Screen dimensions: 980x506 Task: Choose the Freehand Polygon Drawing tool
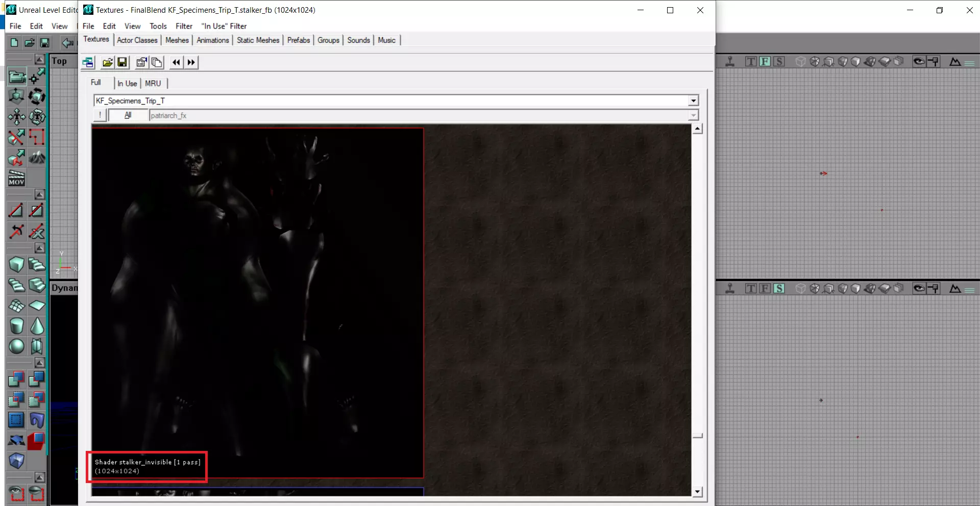[37, 137]
